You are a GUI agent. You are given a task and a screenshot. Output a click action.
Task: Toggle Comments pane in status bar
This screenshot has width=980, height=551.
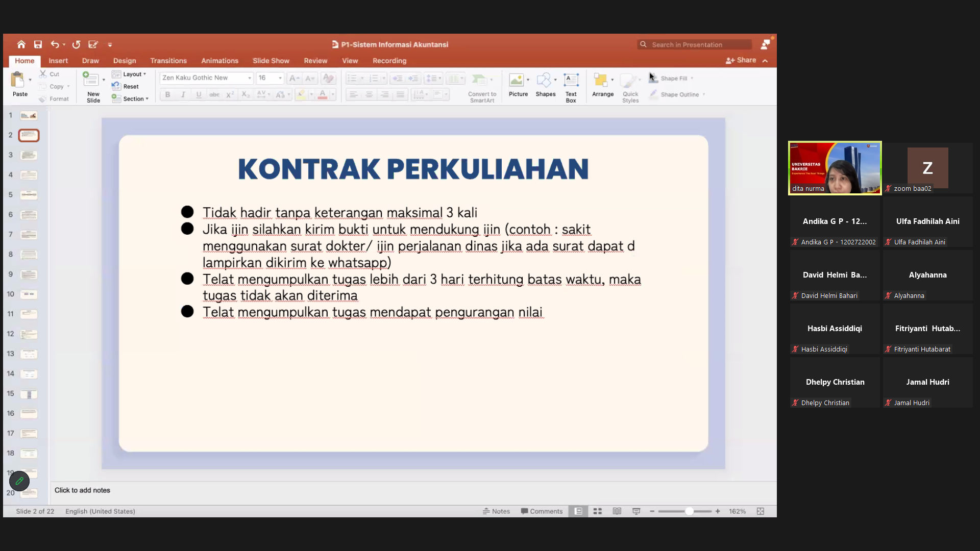(542, 511)
